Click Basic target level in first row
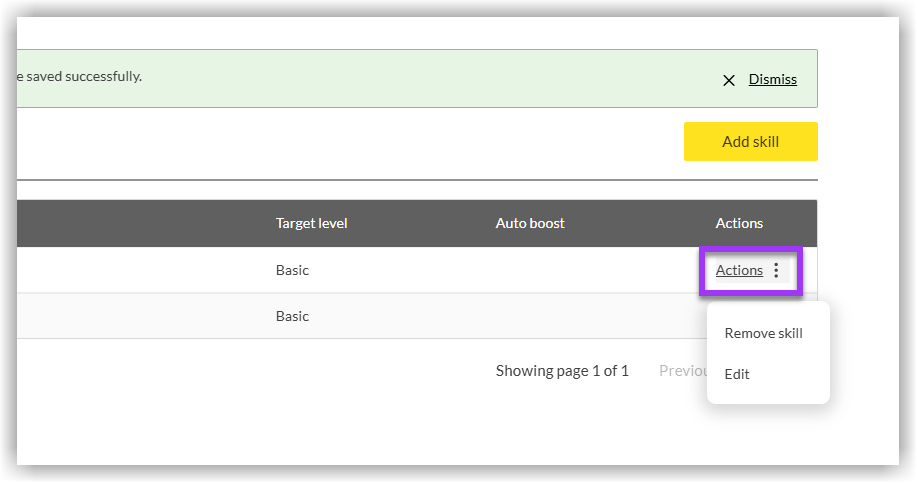This screenshot has height=483, width=917. click(292, 270)
